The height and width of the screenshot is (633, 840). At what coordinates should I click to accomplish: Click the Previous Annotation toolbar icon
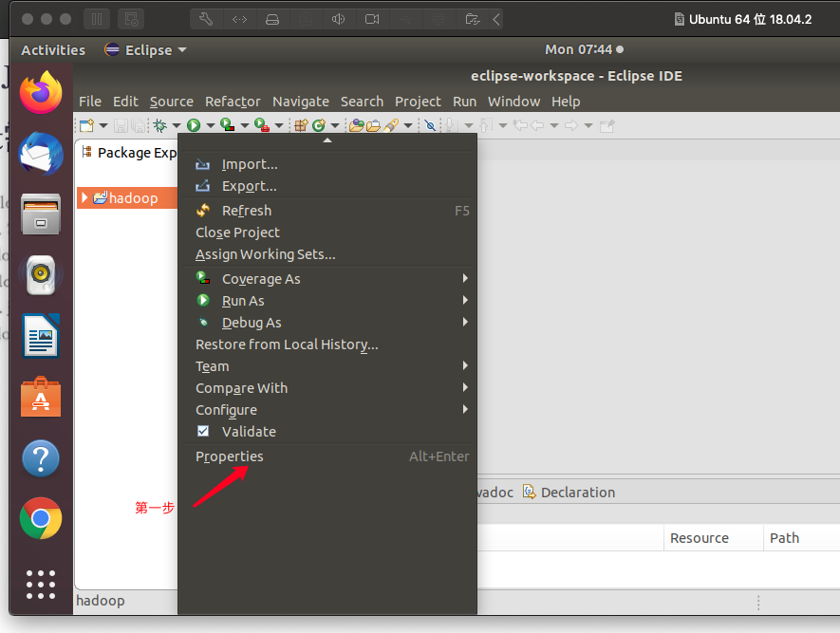[x=485, y=126]
